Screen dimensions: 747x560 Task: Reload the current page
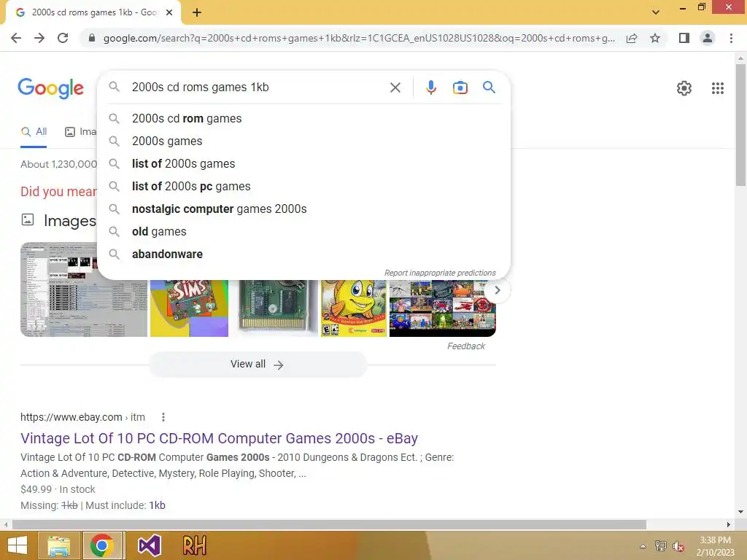(63, 38)
